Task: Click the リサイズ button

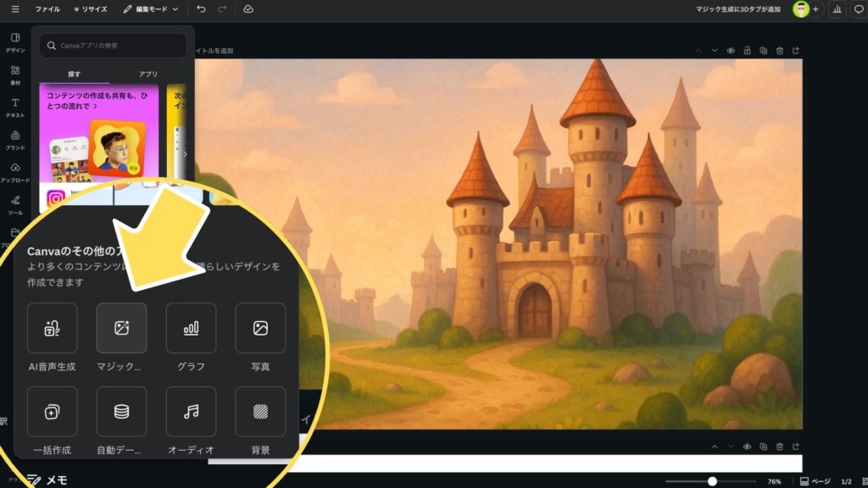Action: point(91,9)
